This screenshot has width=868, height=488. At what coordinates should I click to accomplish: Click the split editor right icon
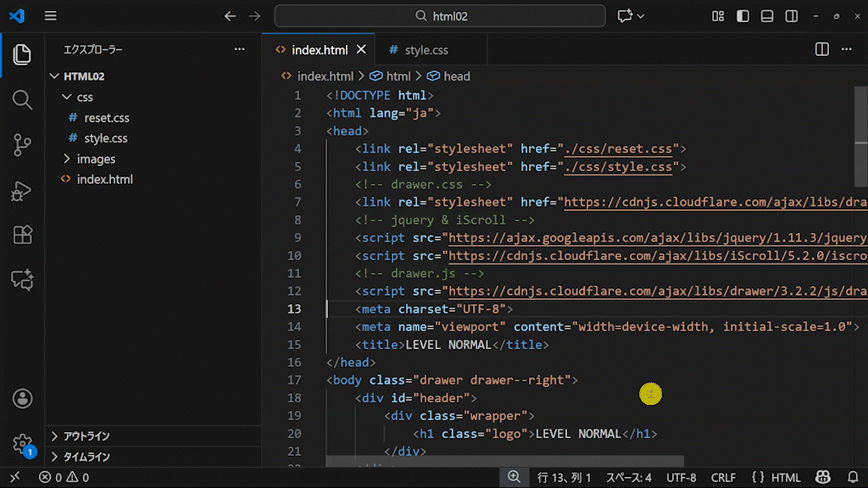coord(821,50)
